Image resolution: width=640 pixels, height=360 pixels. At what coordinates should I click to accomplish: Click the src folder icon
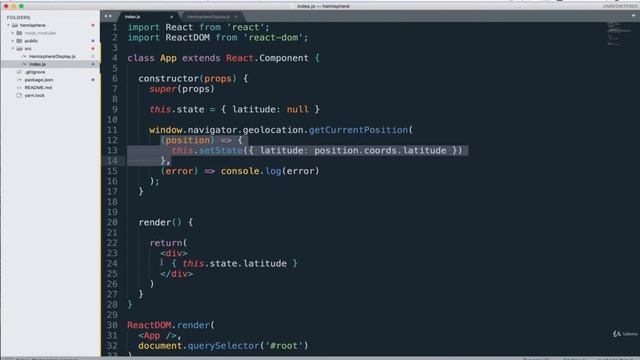tap(20, 49)
